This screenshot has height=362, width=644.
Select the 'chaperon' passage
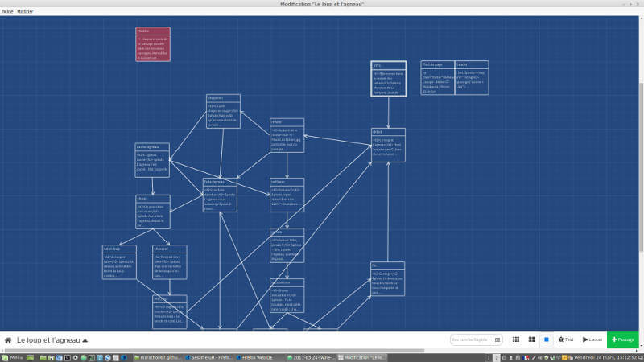click(223, 111)
